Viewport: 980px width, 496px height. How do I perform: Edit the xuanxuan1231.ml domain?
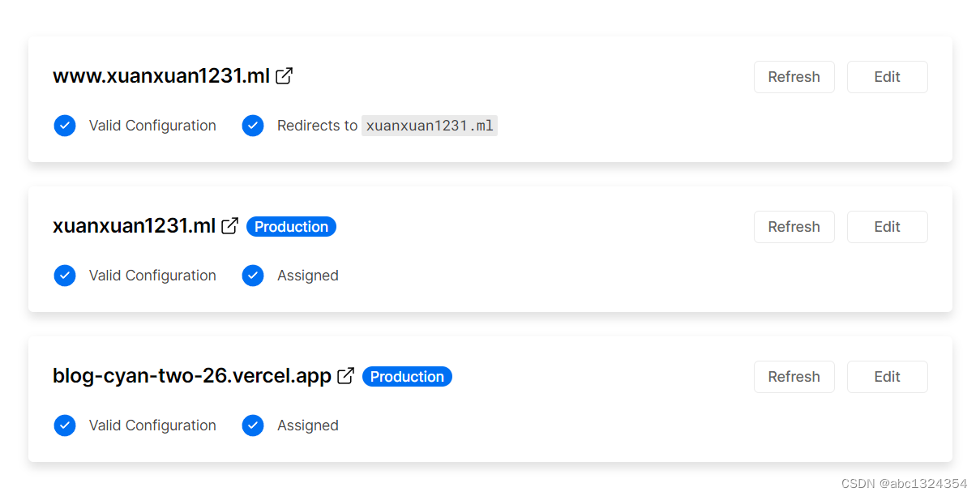(887, 226)
